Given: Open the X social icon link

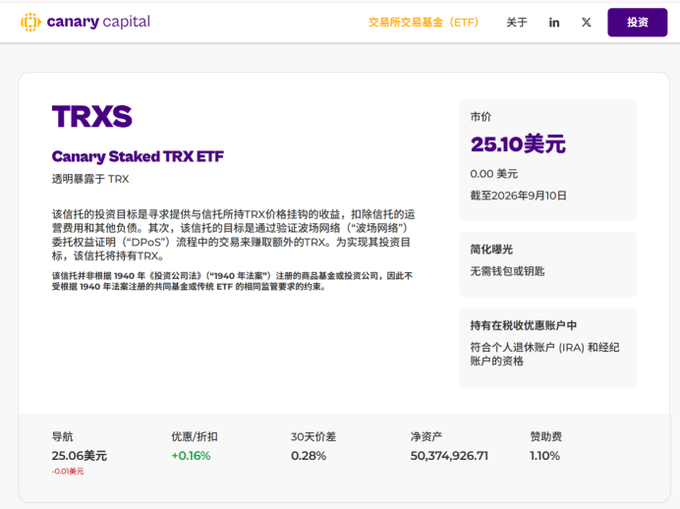Looking at the screenshot, I should point(586,23).
